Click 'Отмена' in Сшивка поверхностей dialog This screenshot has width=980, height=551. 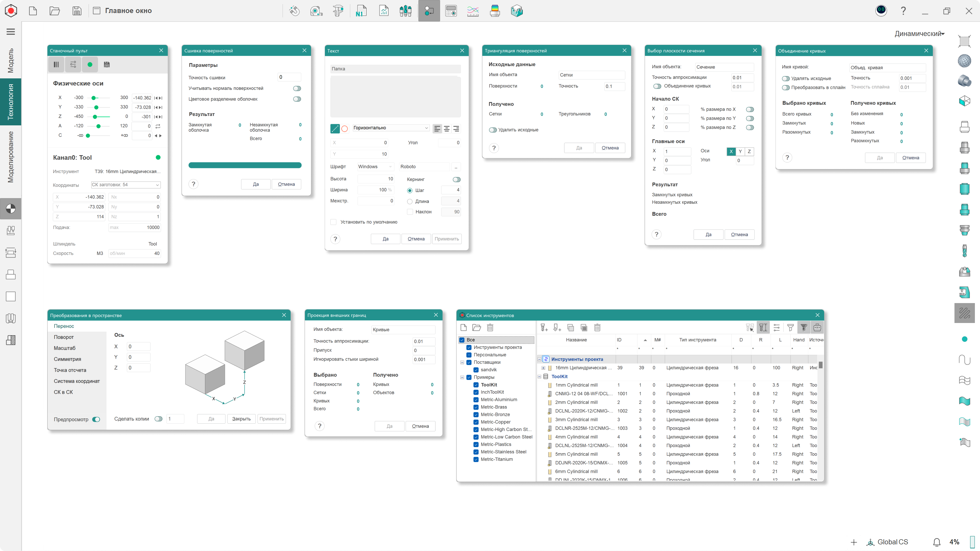coord(286,184)
